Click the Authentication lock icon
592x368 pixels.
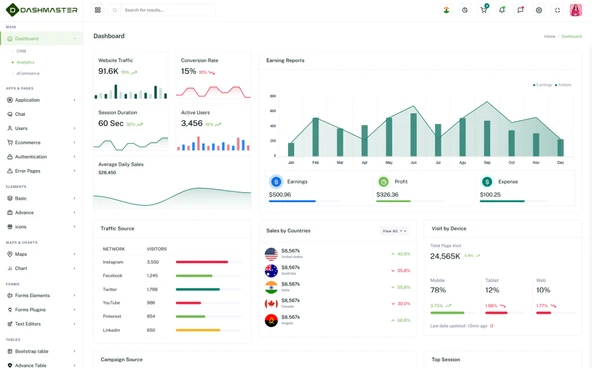(x=10, y=157)
